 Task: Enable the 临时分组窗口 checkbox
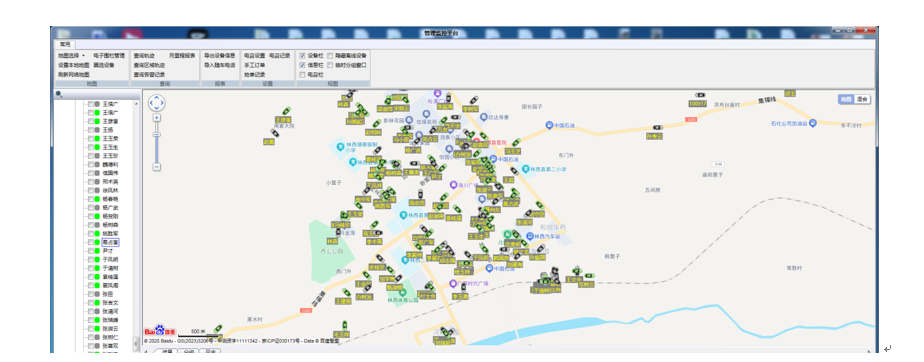pos(330,65)
